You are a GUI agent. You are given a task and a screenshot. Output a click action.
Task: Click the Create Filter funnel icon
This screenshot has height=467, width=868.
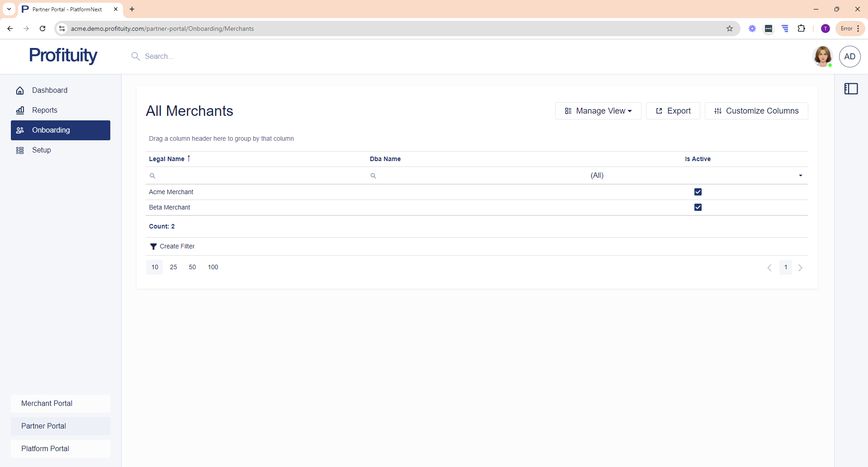click(153, 247)
